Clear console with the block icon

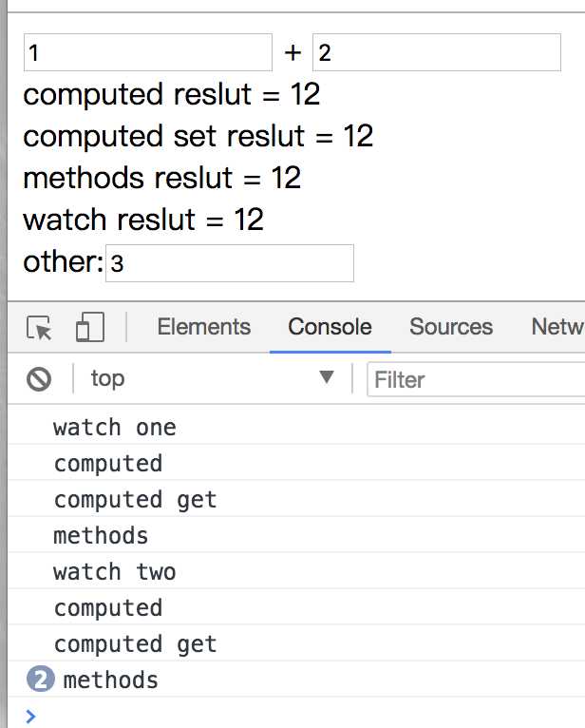[x=39, y=379]
